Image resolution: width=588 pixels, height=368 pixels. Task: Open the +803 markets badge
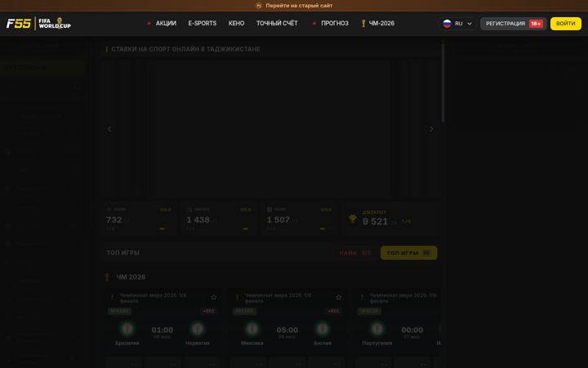(x=208, y=311)
